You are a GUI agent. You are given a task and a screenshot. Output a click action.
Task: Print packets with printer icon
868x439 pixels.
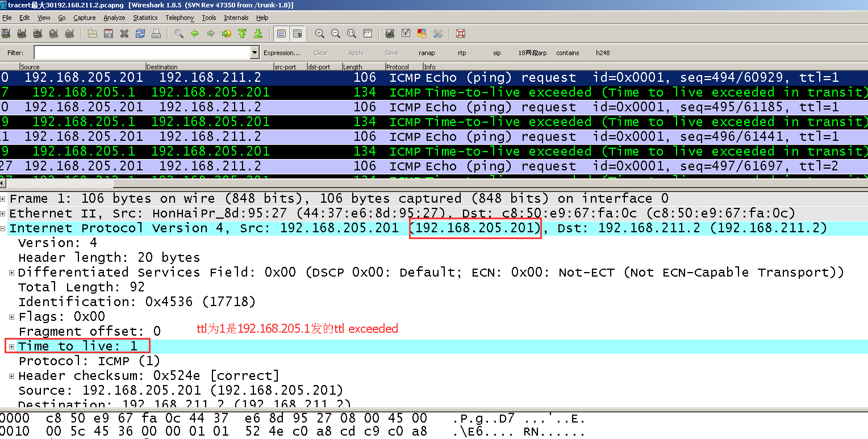coord(156,34)
